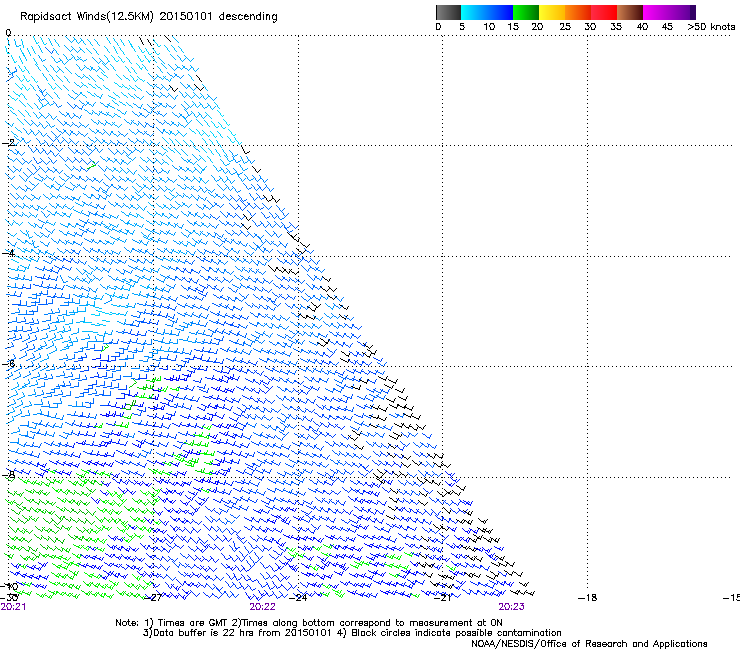Screen dimensions: 740x650
Task: Click the '15' label under the color bar
Action: coord(513,26)
